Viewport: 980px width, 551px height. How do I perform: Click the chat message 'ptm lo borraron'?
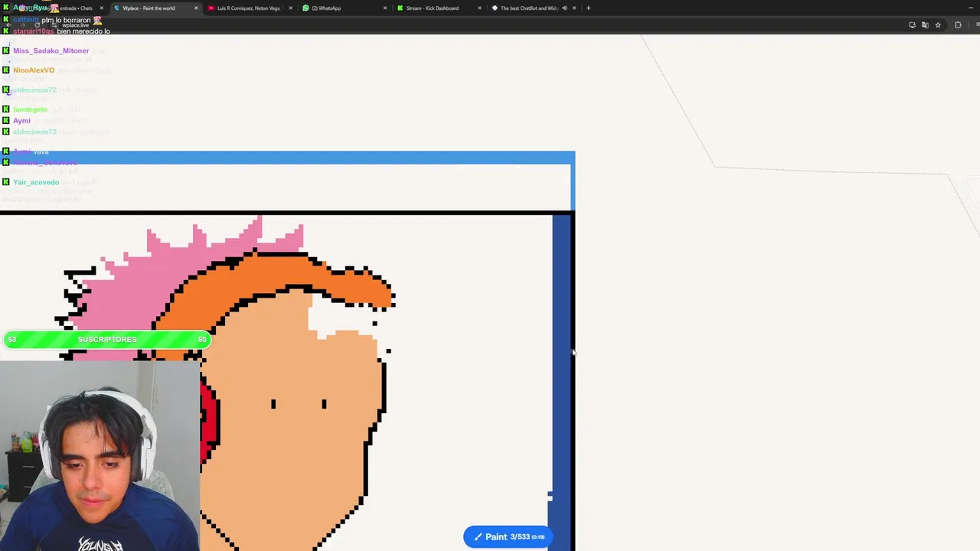click(x=66, y=20)
